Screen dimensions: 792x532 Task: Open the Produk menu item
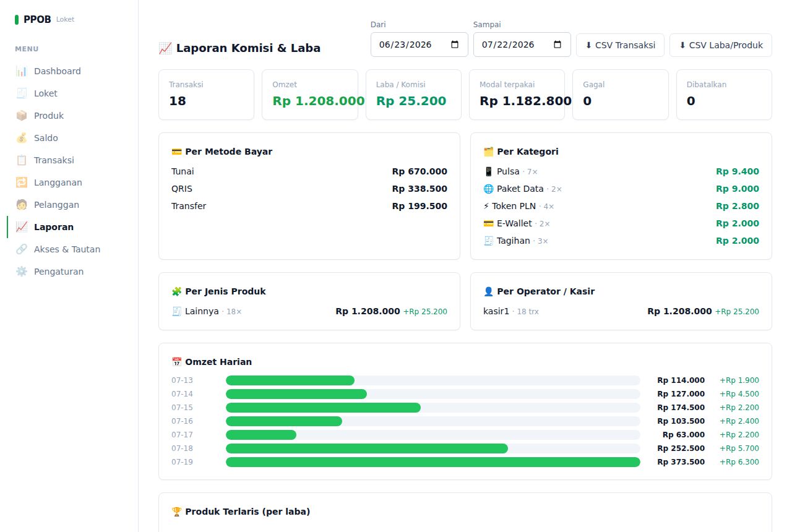click(x=69, y=116)
